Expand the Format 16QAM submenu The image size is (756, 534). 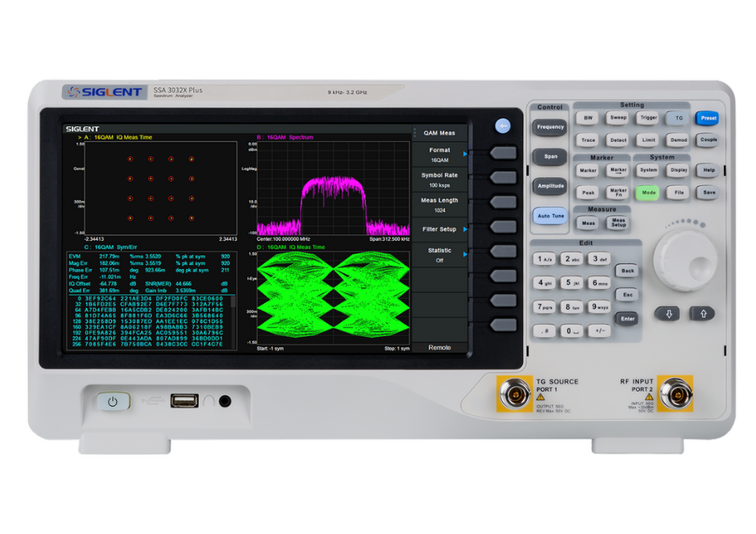point(439,155)
